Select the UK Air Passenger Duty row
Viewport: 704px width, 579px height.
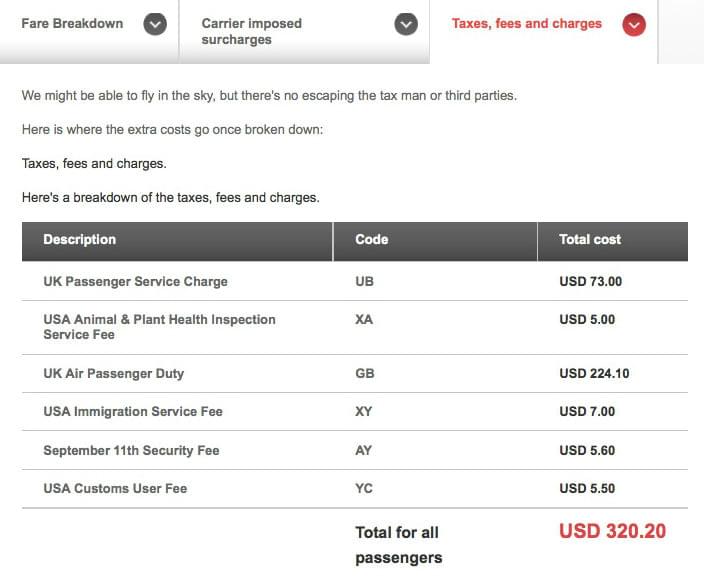tap(355, 374)
